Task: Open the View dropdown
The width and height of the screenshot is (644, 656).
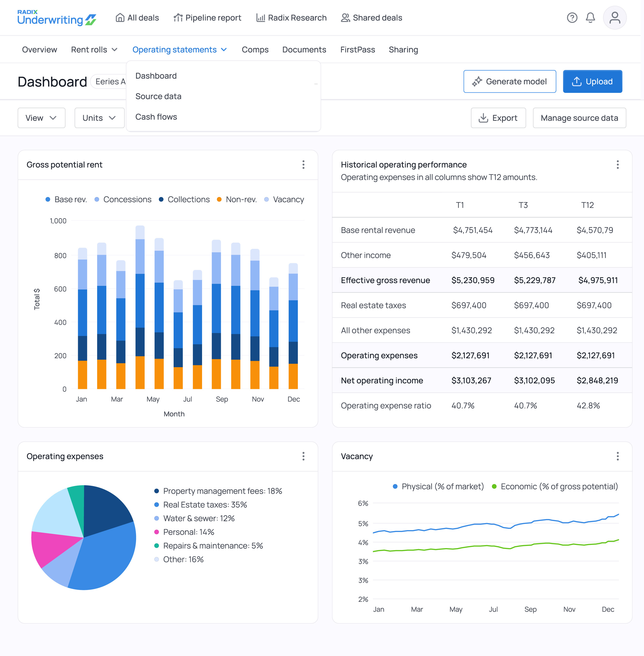Action: pos(41,118)
